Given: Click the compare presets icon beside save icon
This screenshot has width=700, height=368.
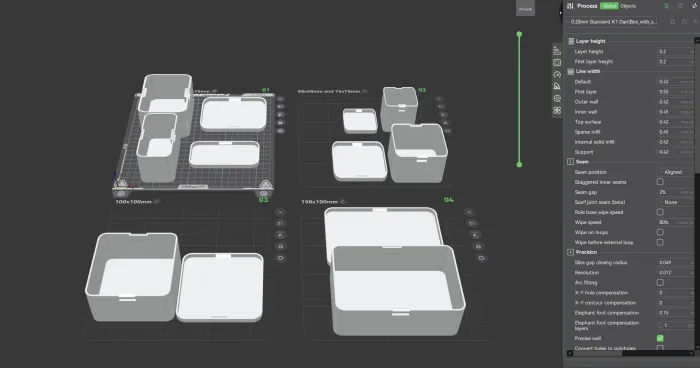Looking at the screenshot, I should 684,21.
